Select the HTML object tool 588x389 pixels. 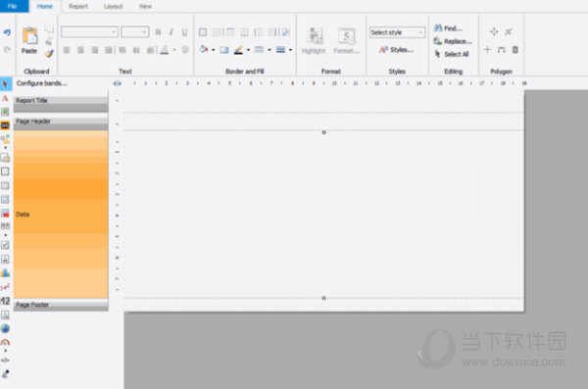(5, 361)
